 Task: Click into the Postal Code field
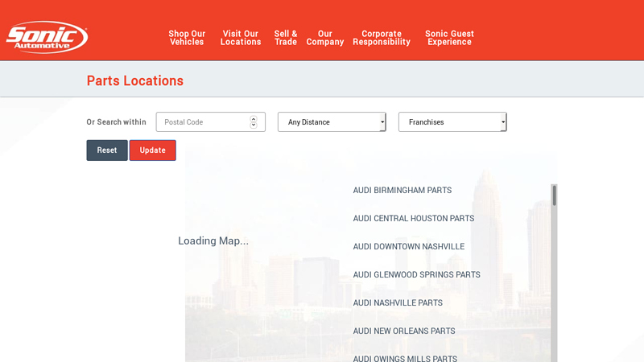pos(201,122)
